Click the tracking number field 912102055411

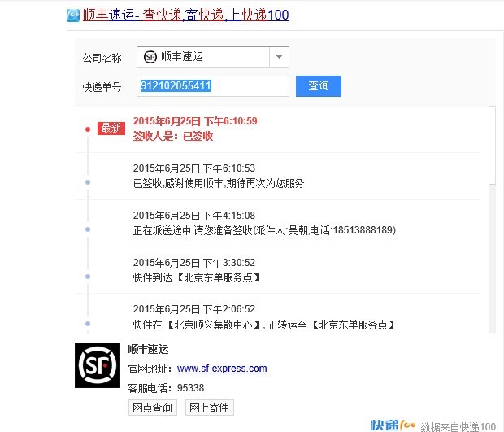pos(213,85)
